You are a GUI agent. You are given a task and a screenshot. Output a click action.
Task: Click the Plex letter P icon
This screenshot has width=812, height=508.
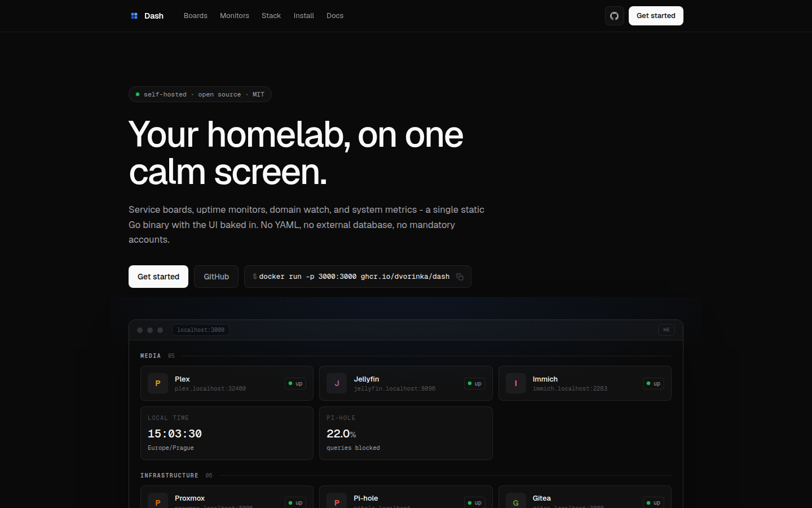pyautogui.click(x=158, y=383)
